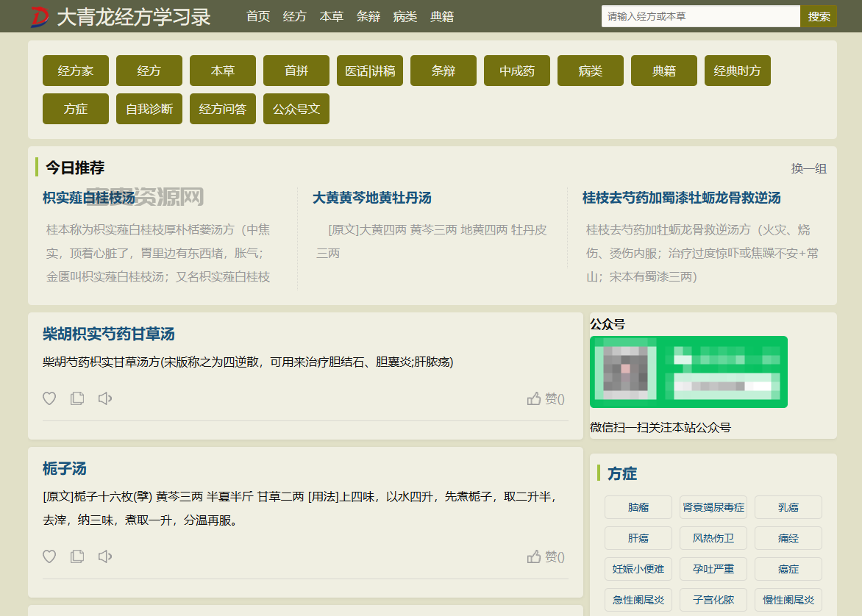The height and width of the screenshot is (616, 862).
Task: Open the 典籍 olive category button
Action: (664, 71)
